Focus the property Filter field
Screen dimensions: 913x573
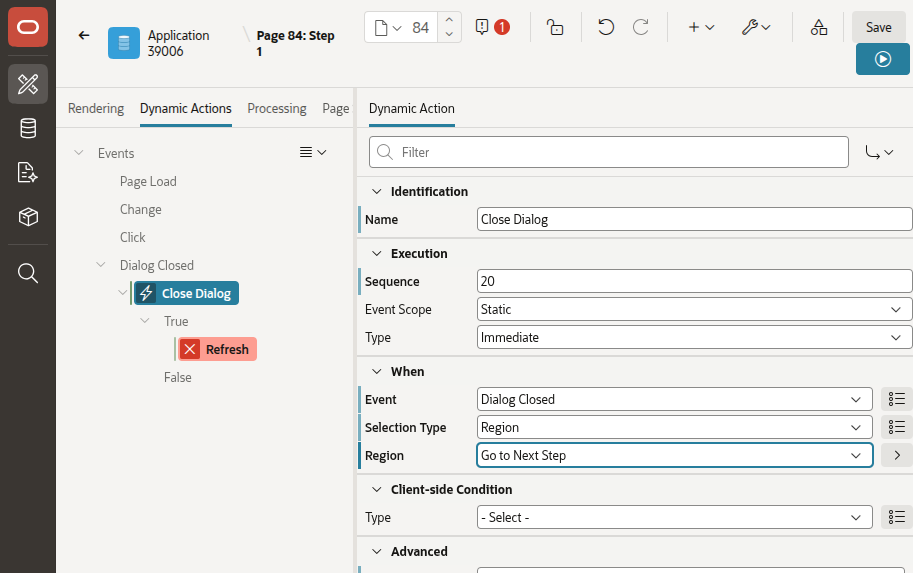(x=608, y=152)
